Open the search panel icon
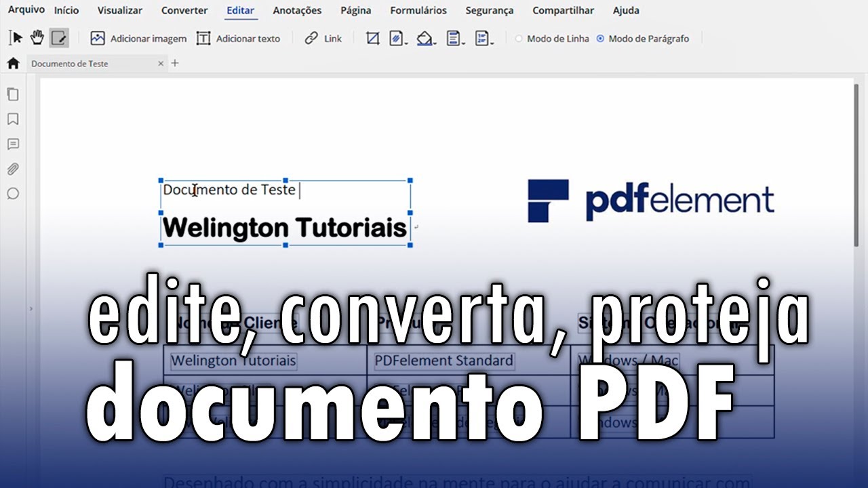The width and height of the screenshot is (868, 488). (12, 194)
